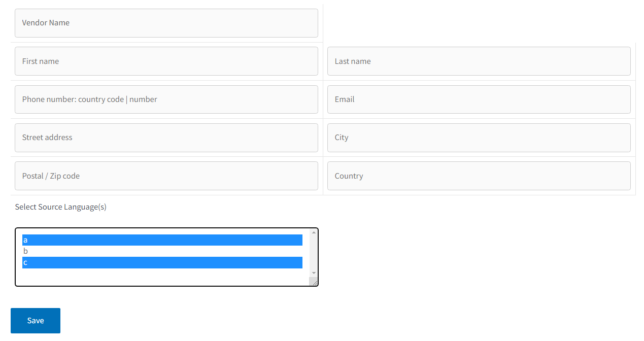Click the City input field
This screenshot has height=341, width=644.
coord(479,138)
